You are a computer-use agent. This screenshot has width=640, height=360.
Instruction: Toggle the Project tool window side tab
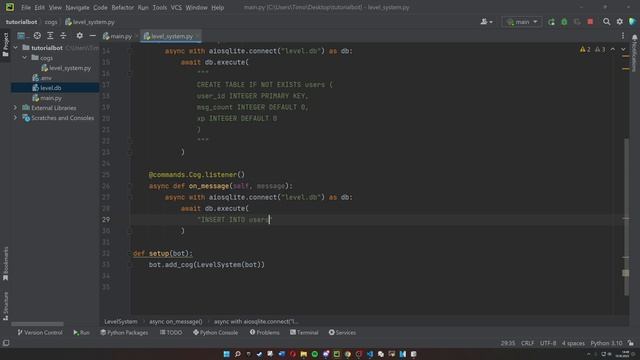[x=5, y=44]
